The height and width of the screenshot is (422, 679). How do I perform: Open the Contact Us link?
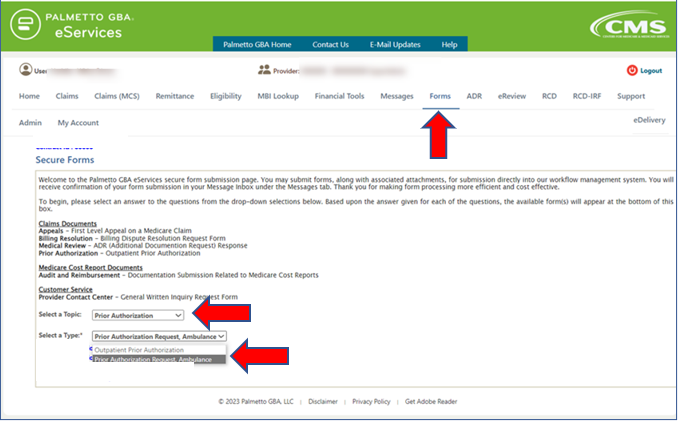coord(330,45)
